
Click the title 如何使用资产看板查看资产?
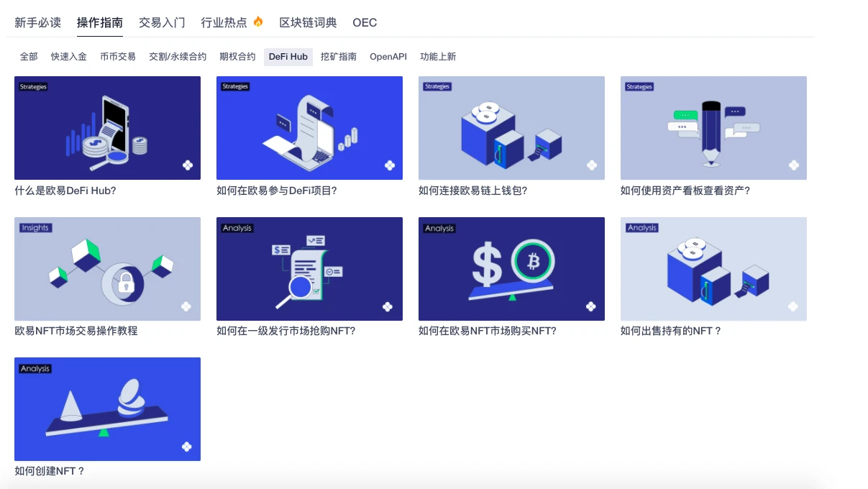point(685,191)
